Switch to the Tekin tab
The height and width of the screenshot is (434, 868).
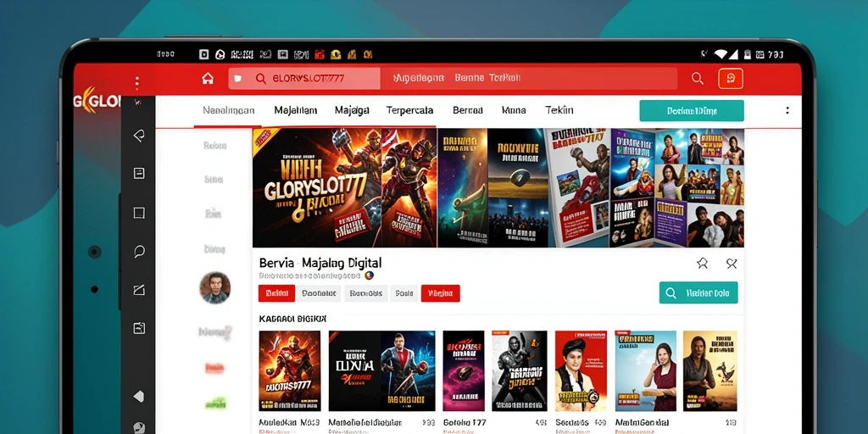(x=559, y=110)
